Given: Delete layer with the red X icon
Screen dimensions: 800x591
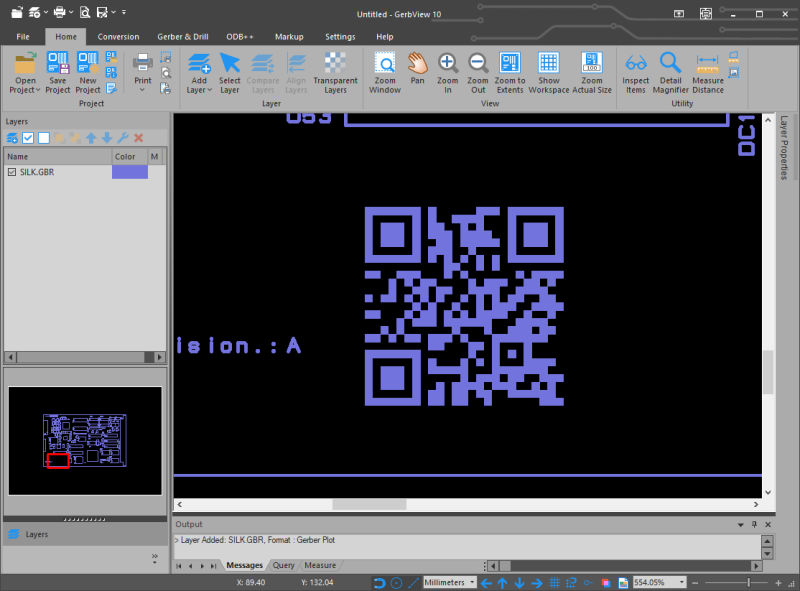Looking at the screenshot, I should pyautogui.click(x=138, y=138).
